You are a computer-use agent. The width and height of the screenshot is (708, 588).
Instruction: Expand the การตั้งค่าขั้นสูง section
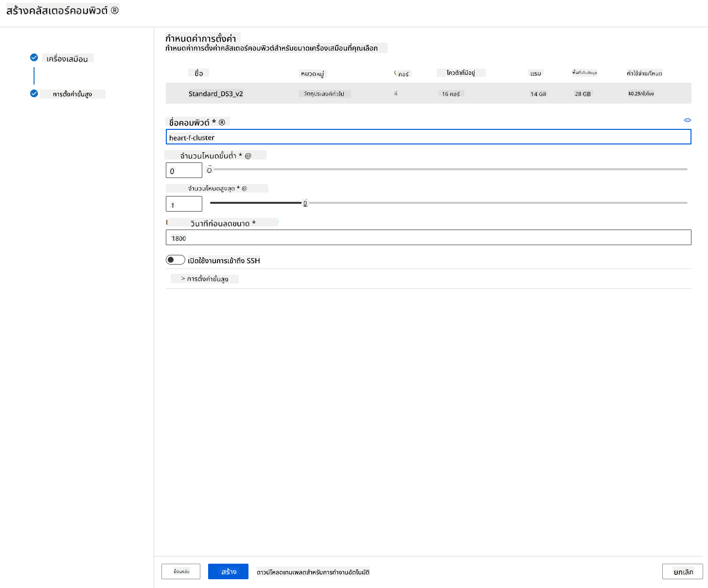coord(204,279)
